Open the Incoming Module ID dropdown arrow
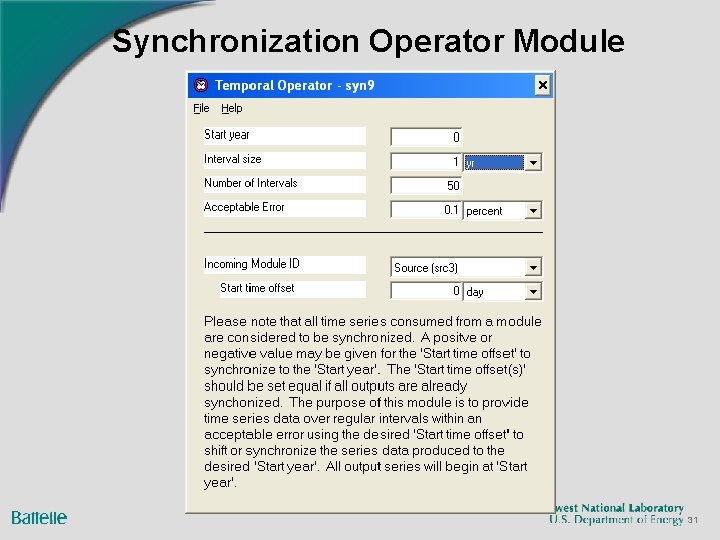This screenshot has width=720, height=540. [533, 267]
